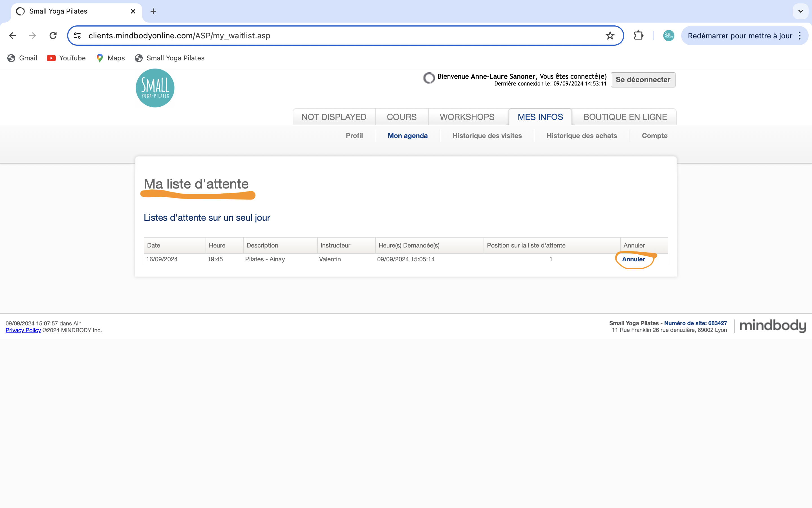Open site information icon in address bar
Image resolution: width=812 pixels, height=508 pixels.
tap(78, 36)
